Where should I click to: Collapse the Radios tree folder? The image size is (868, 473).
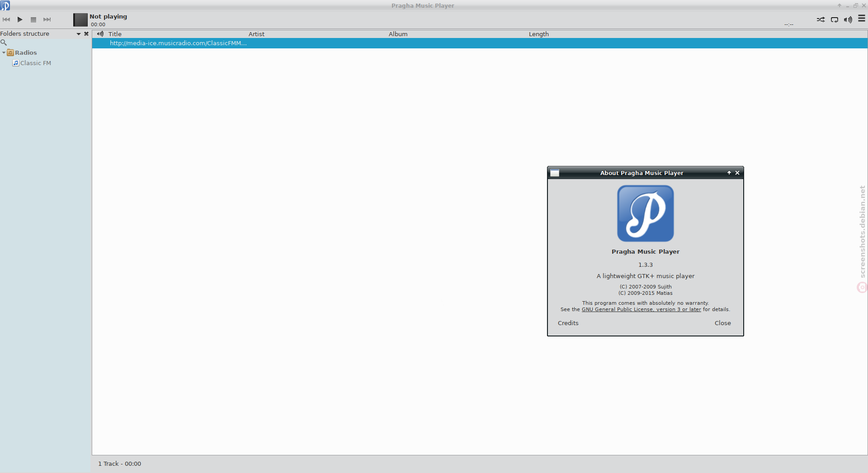coord(4,53)
